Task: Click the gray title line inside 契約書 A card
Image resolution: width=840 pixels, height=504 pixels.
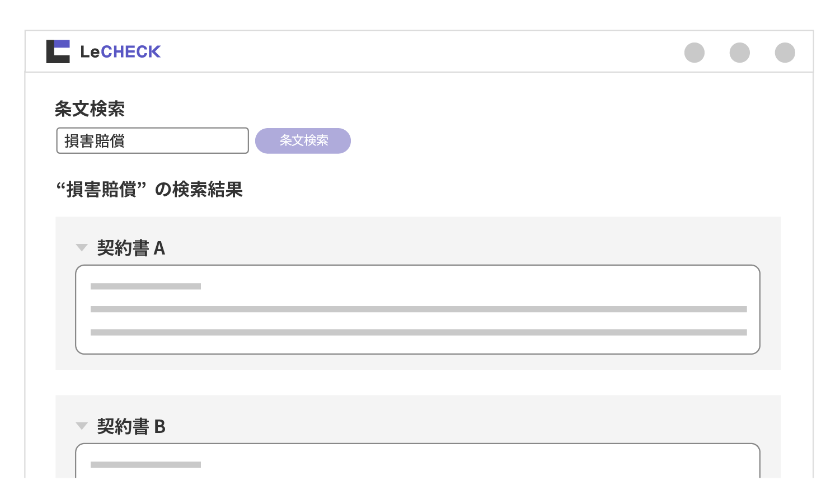Action: [x=145, y=286]
